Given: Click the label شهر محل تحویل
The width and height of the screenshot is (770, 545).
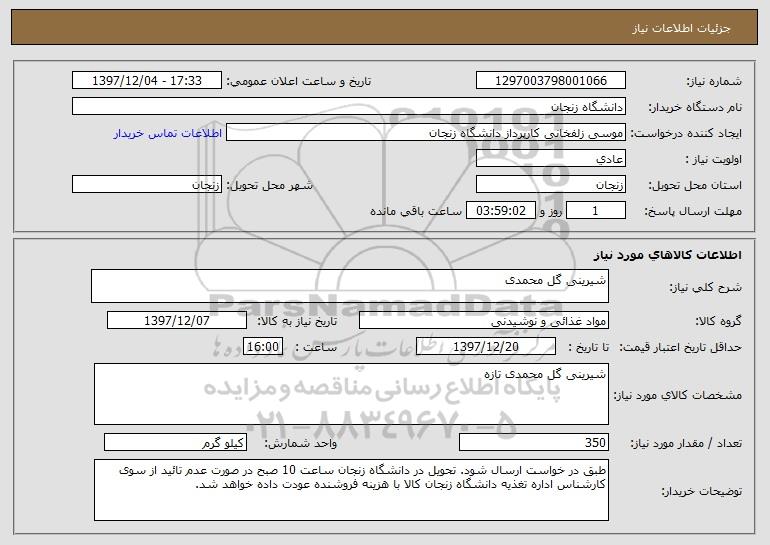Looking at the screenshot, I should click(269, 186).
